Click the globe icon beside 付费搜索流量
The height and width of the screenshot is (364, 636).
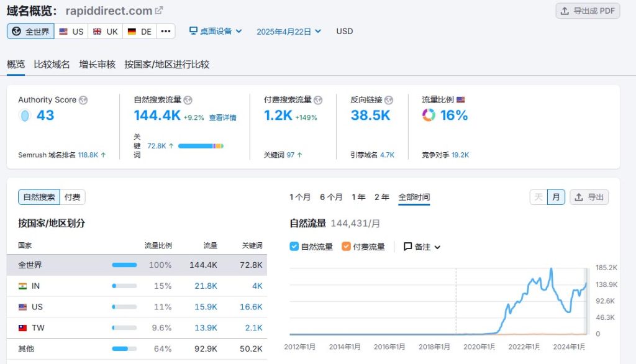(318, 100)
